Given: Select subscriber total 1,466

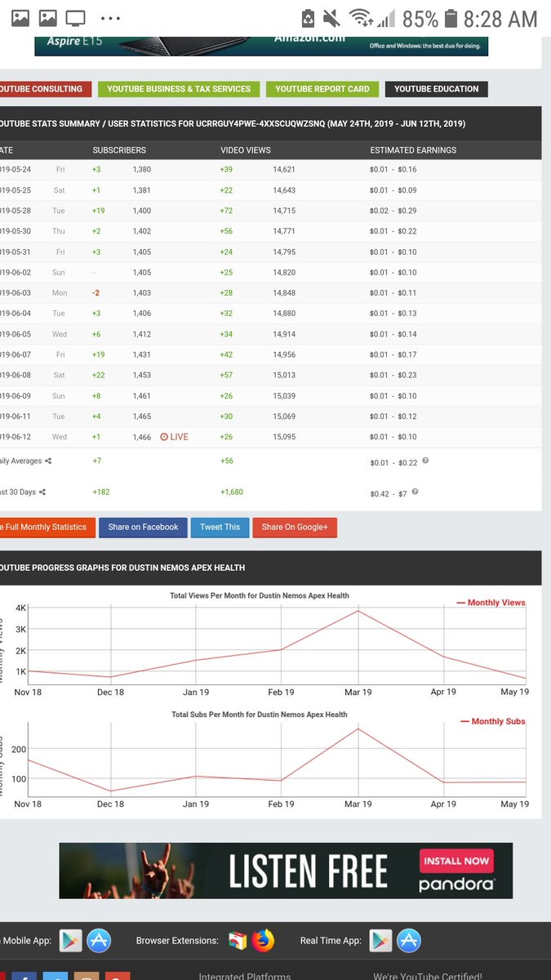Looking at the screenshot, I should tap(142, 437).
